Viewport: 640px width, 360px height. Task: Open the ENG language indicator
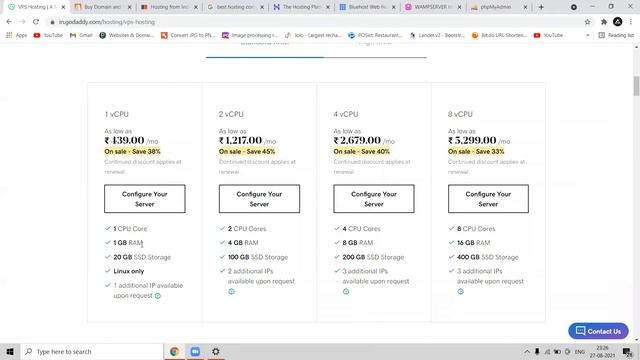tap(580, 351)
